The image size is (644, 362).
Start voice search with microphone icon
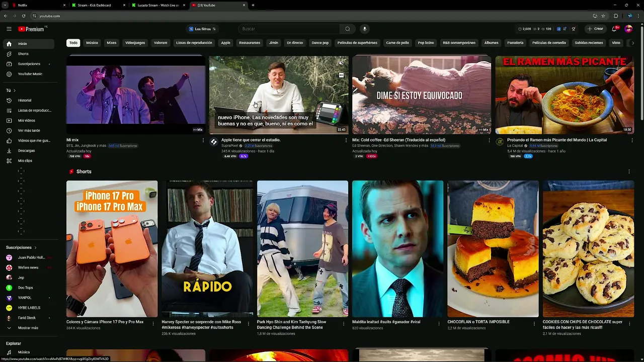pyautogui.click(x=365, y=29)
